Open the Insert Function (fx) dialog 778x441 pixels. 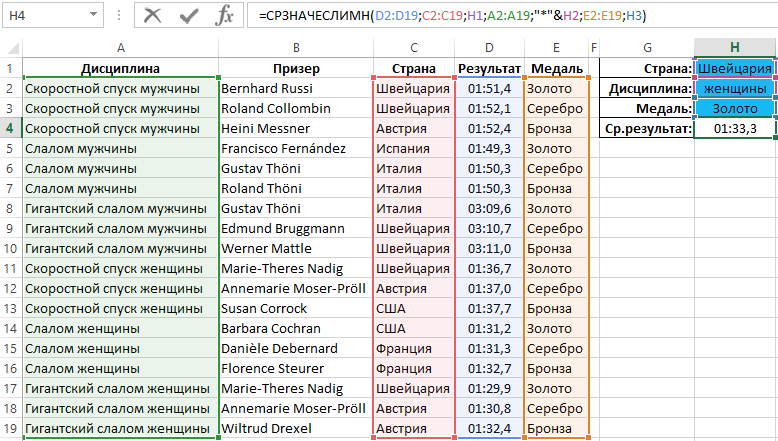coord(226,16)
